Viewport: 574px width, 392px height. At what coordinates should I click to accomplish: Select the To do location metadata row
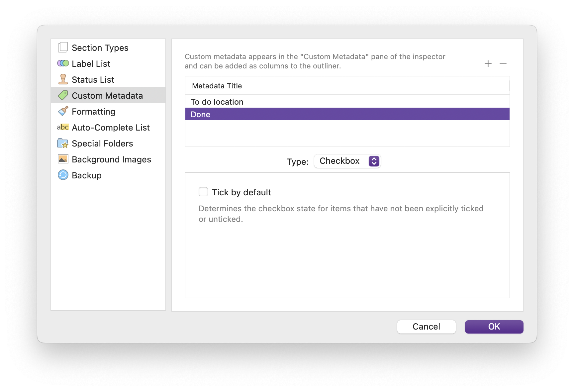click(347, 102)
